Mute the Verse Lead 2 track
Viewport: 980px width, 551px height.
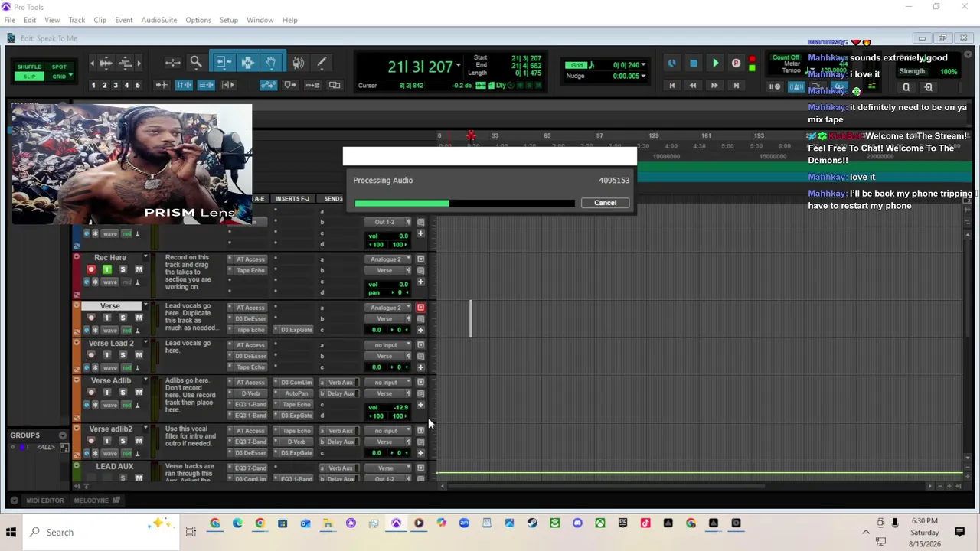(139, 355)
